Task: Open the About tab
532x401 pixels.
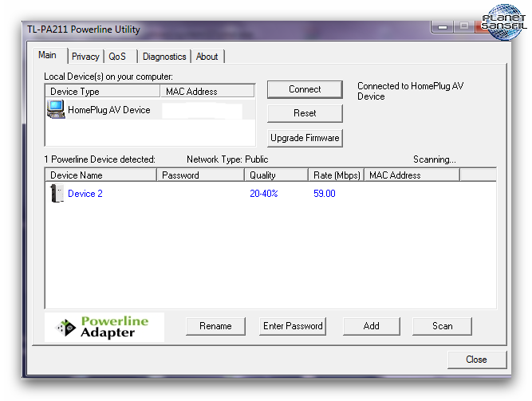Action: coord(207,57)
